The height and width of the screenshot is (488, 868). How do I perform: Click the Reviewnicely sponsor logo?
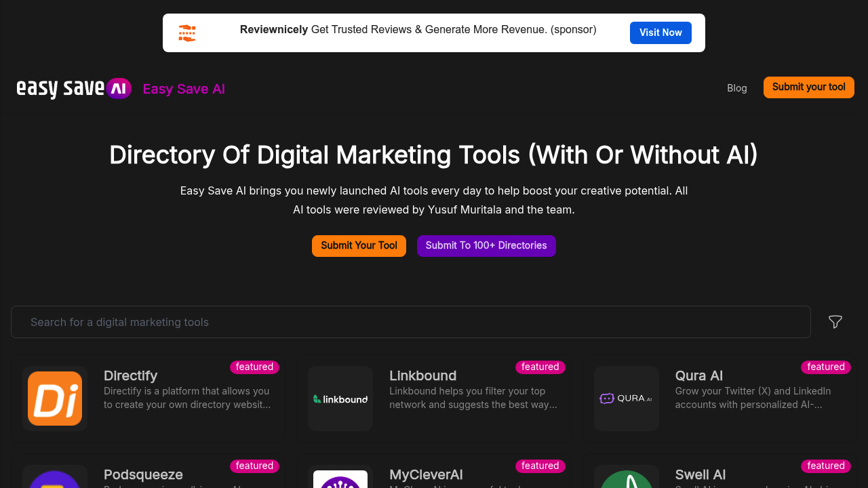pyautogui.click(x=186, y=33)
